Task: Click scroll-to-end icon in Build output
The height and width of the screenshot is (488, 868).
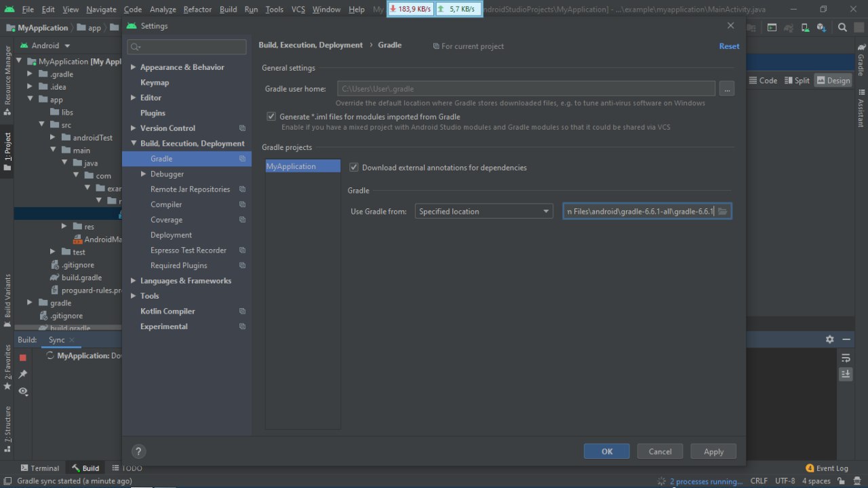Action: click(x=846, y=374)
